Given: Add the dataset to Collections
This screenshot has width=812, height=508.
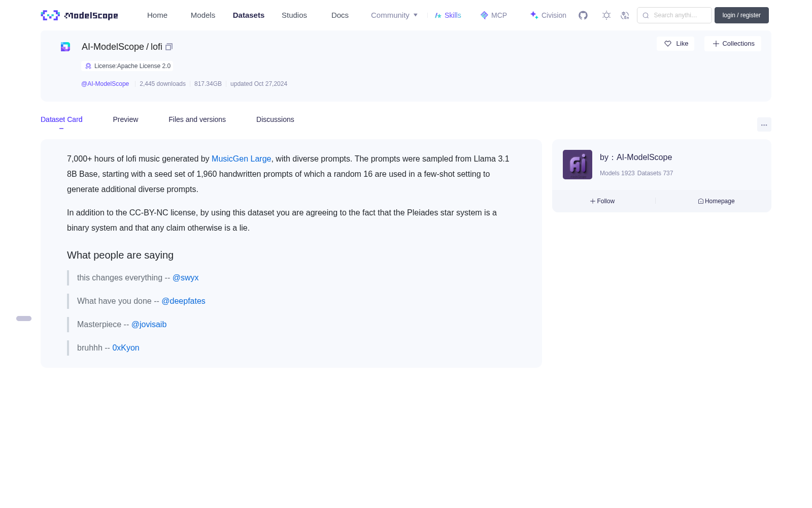Looking at the screenshot, I should point(733,44).
